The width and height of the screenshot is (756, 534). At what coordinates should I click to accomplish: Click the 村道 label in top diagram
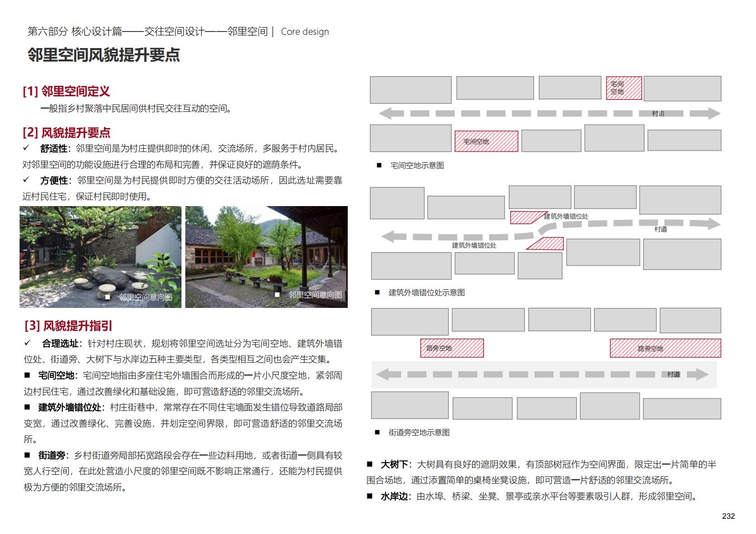pos(658,114)
